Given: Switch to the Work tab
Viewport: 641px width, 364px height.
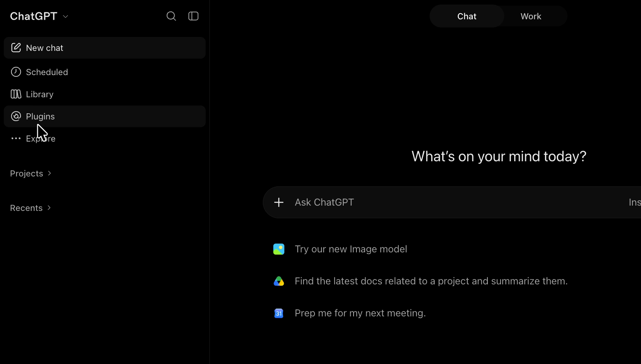Looking at the screenshot, I should tap(531, 16).
